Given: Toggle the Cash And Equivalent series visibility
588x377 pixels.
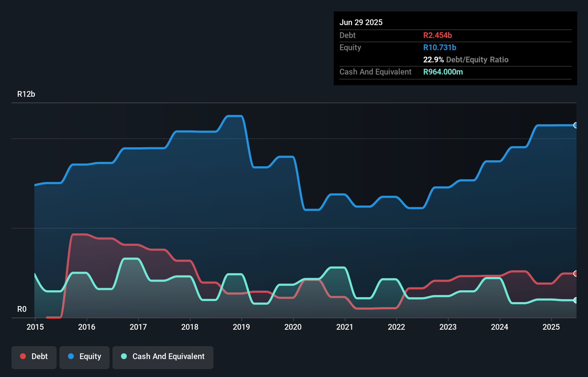Looking at the screenshot, I should click(x=163, y=357).
